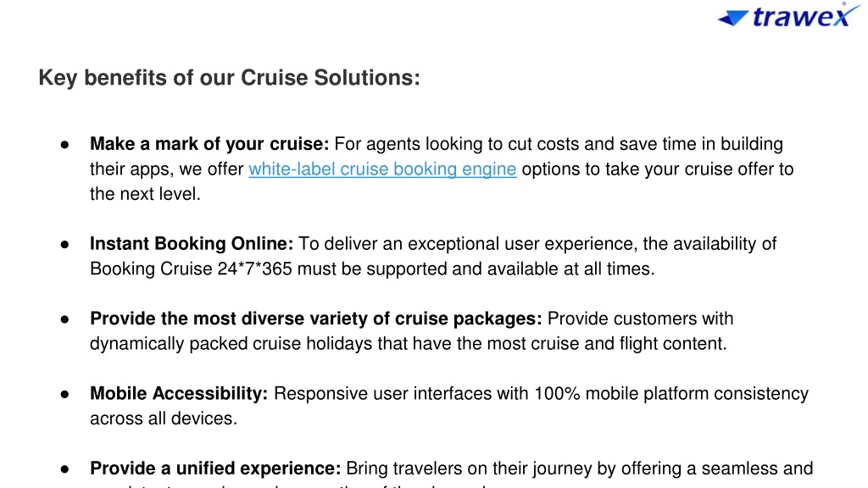Click the bullet before 'Provide a unified experience'
The image size is (868, 488).
click(64, 469)
